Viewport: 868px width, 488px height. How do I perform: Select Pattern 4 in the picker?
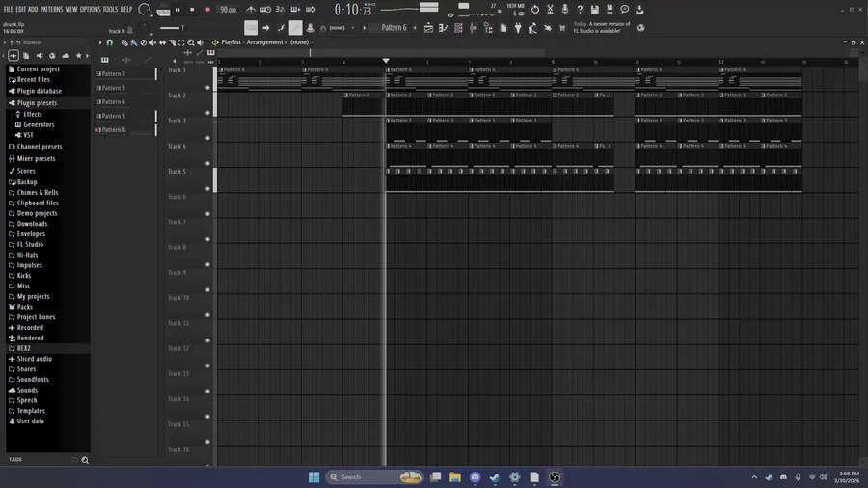[x=125, y=102]
